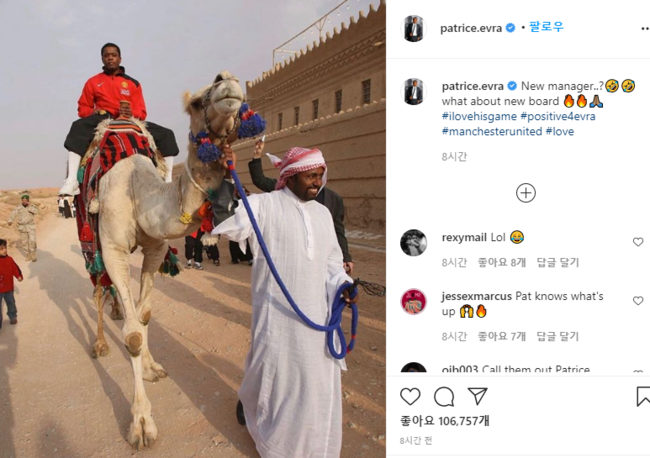Save post with bookmark icon
Viewport: 650px width, 458px height.
[x=643, y=396]
